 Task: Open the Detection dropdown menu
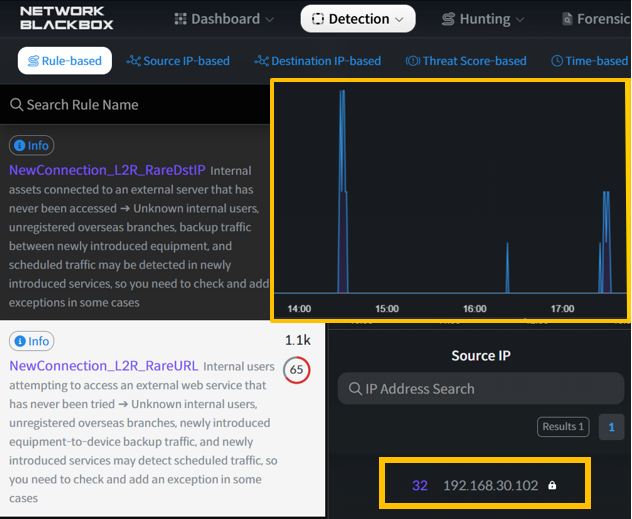tap(358, 19)
